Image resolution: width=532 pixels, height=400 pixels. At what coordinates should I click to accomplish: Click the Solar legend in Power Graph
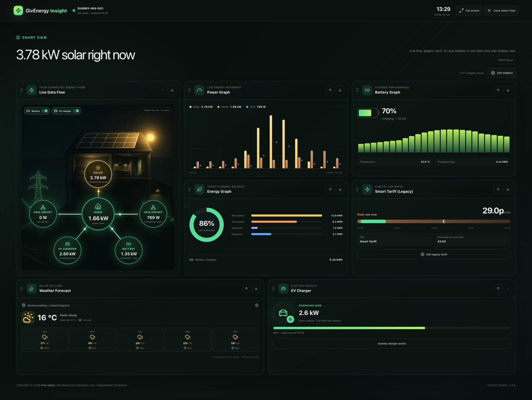(201, 107)
